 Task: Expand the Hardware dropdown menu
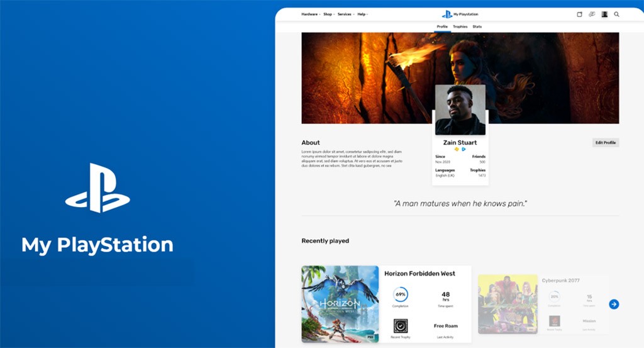[x=311, y=14]
